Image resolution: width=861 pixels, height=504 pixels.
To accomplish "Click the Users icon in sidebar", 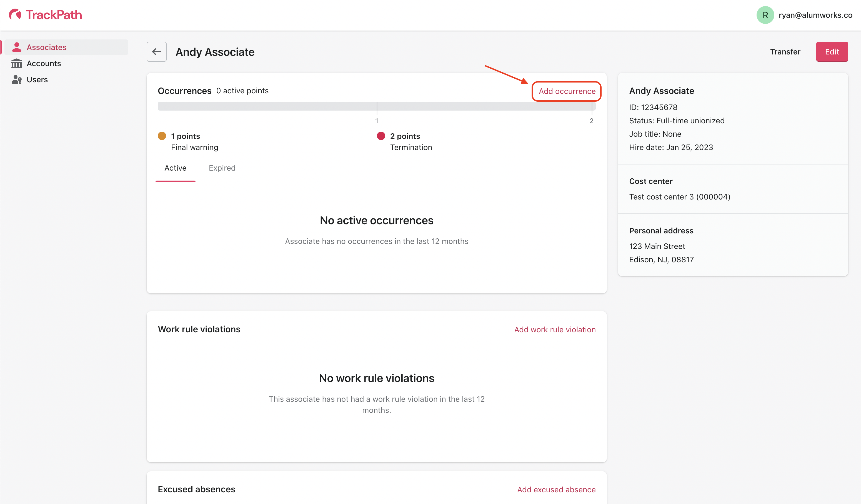I will point(16,80).
